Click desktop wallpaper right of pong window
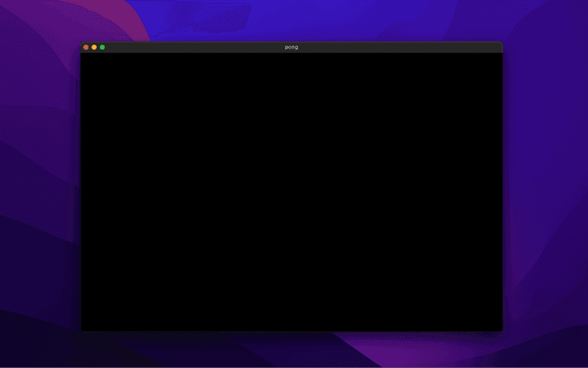 (545, 186)
